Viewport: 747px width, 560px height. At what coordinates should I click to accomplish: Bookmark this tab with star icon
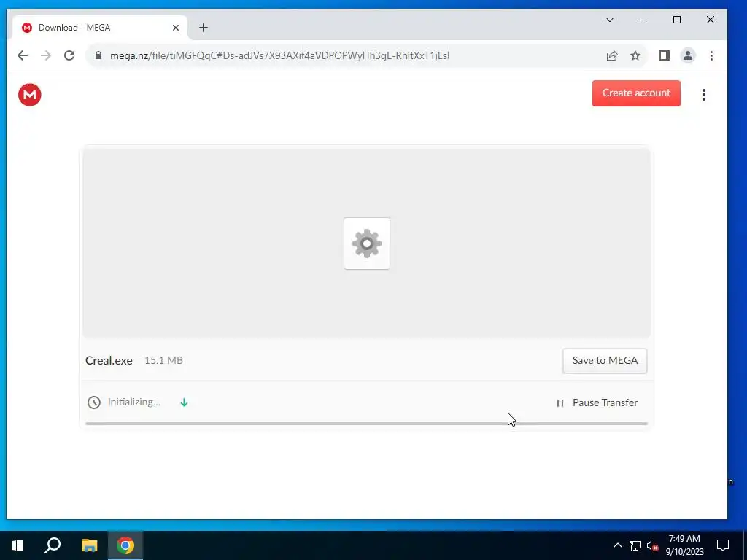click(635, 55)
